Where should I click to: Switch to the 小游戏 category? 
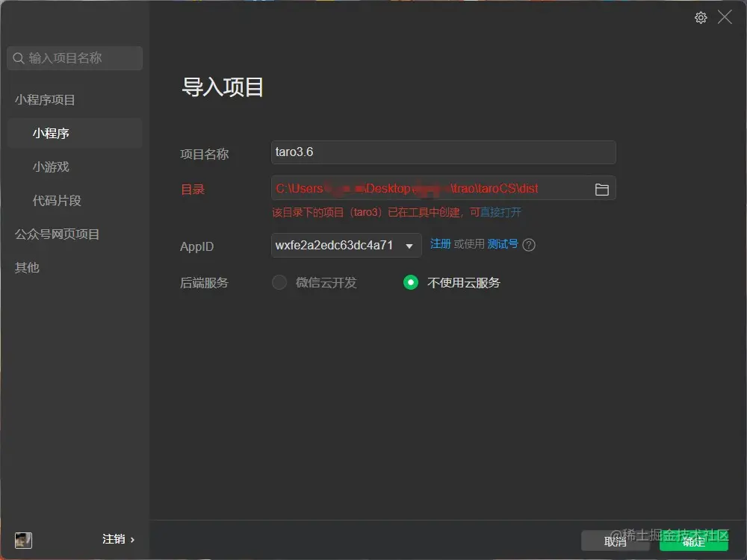[x=50, y=167]
